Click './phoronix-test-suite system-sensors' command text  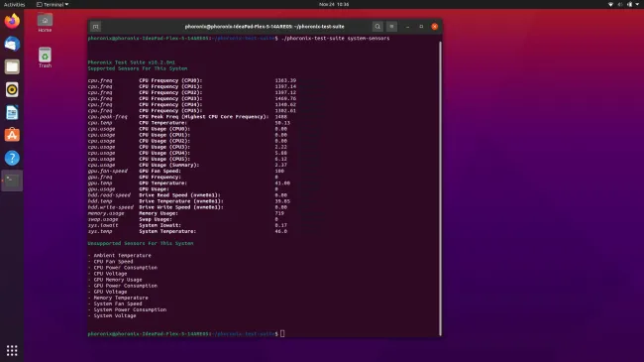335,39
